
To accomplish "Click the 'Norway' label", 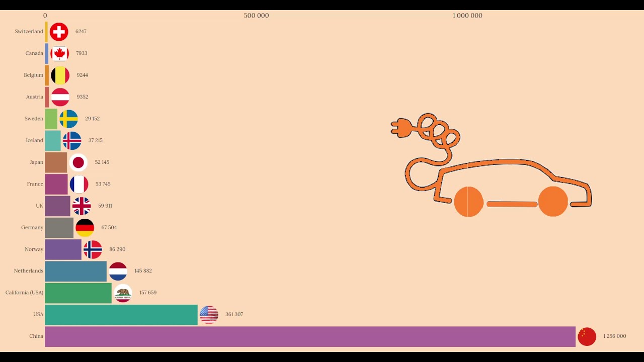I will (x=34, y=249).
